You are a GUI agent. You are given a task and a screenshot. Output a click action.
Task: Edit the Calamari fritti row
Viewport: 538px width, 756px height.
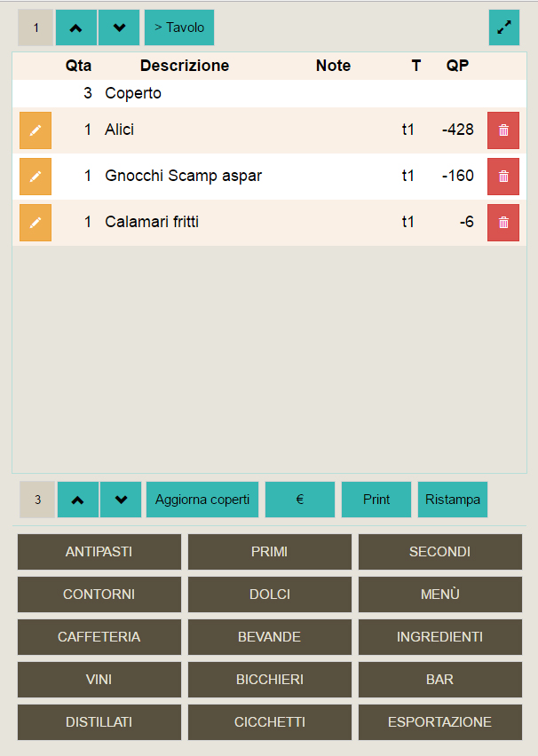tap(36, 222)
